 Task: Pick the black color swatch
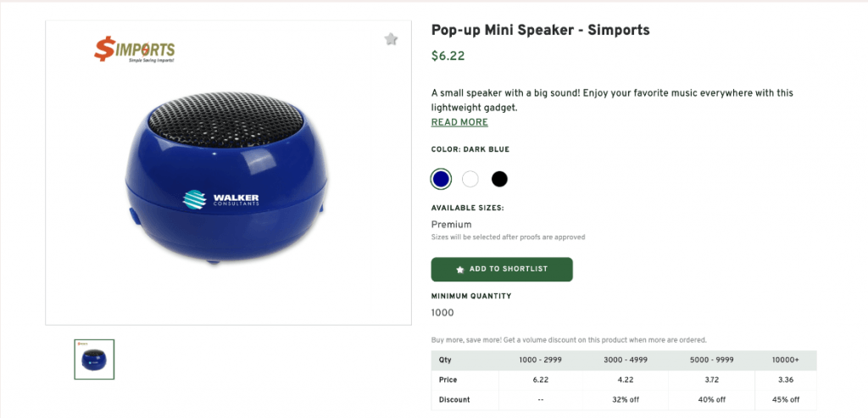pyautogui.click(x=499, y=179)
